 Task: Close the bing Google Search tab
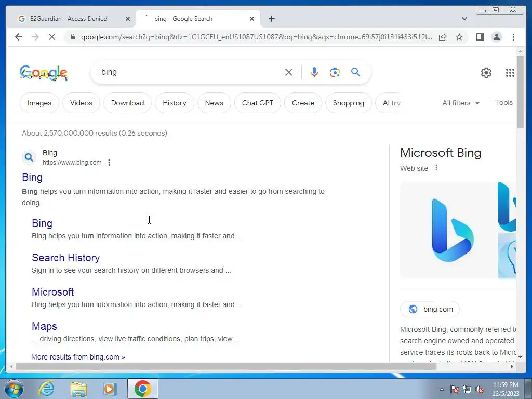click(252, 19)
